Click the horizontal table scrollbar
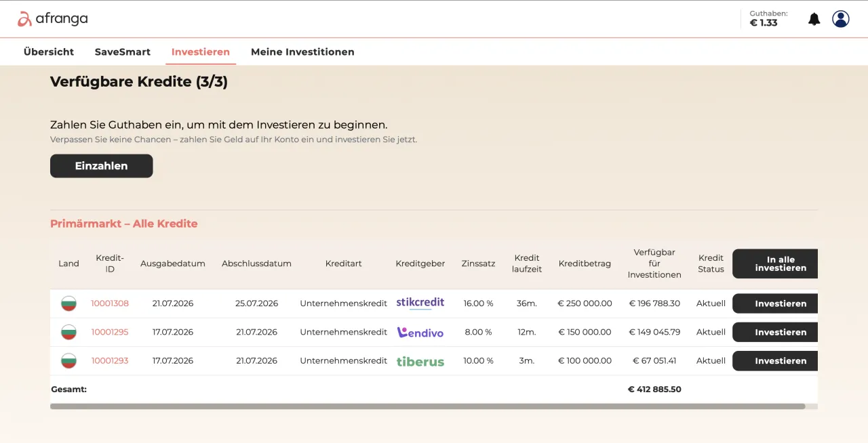This screenshot has width=868, height=443. pos(427,406)
